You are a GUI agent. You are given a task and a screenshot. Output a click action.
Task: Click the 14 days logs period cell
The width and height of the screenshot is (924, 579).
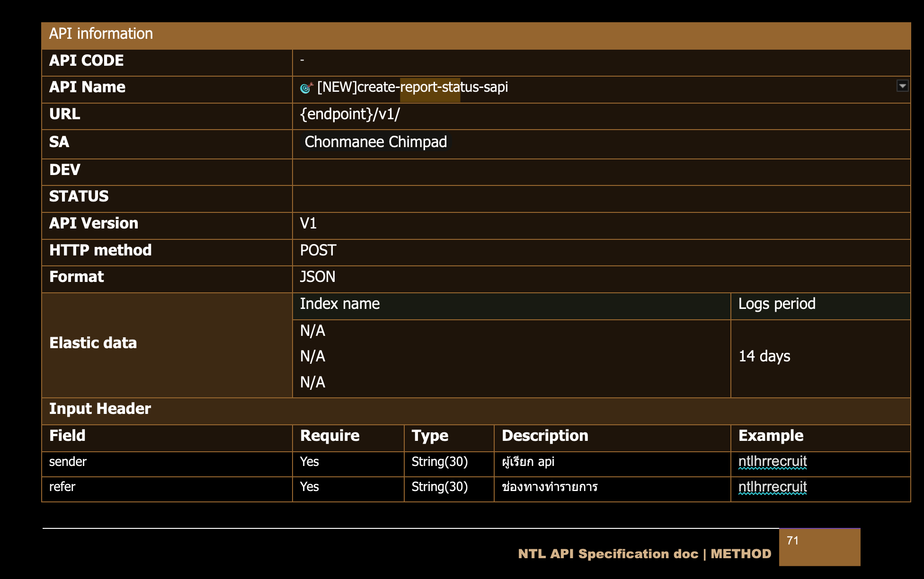[x=764, y=356]
